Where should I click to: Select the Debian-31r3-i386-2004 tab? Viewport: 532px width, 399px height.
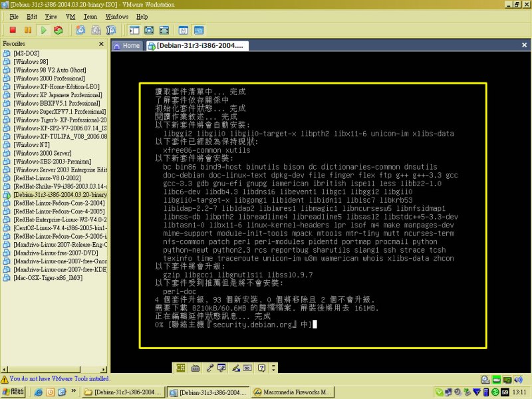pyautogui.click(x=197, y=46)
